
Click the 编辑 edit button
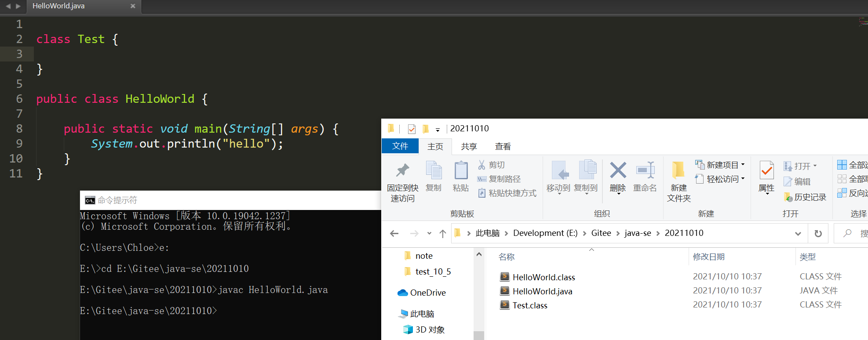pyautogui.click(x=797, y=181)
